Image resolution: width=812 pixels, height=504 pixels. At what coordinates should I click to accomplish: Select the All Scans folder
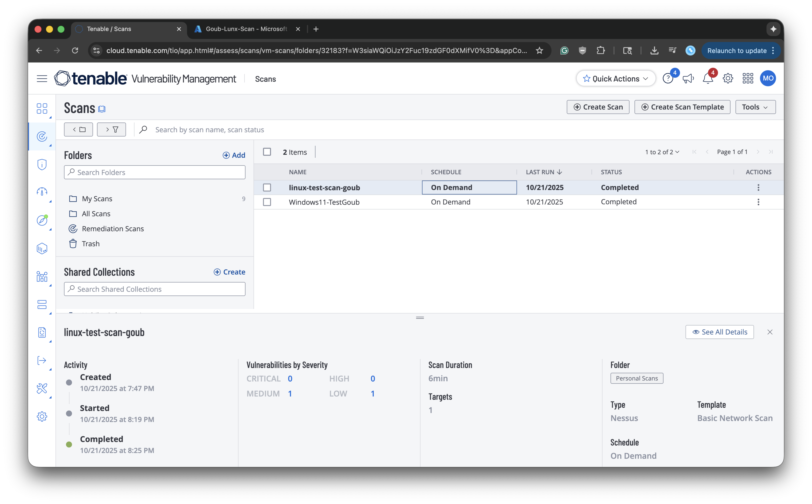[96, 214]
